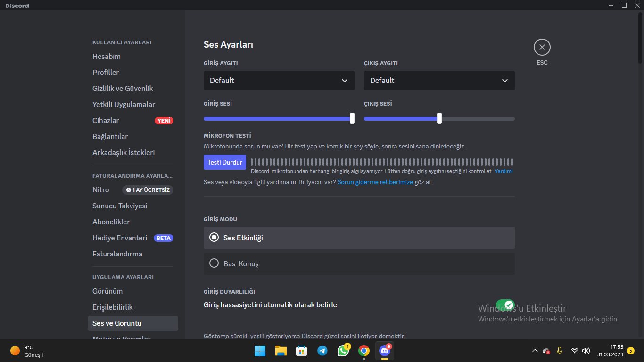Open Wi-Fi network tray icon

(574, 351)
